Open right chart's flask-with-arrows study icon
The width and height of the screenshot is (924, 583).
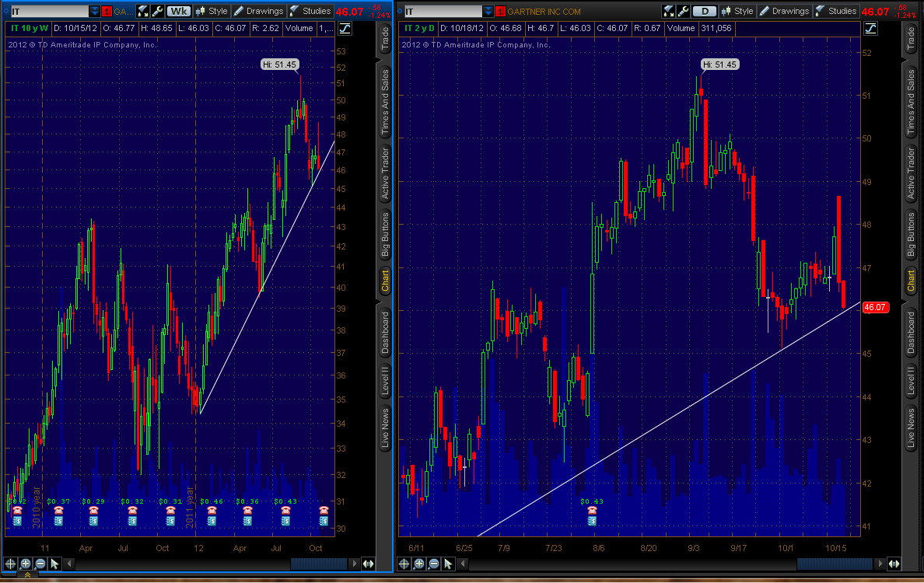click(668, 11)
